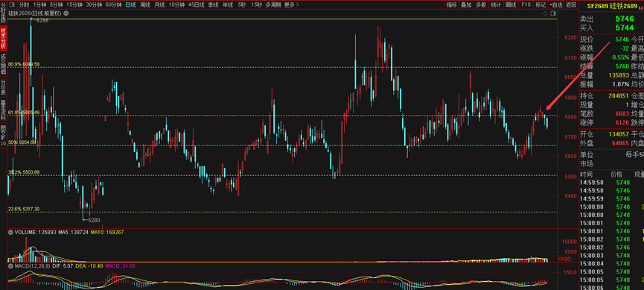
Task: Open the 画线 drawing tool
Action: coord(511,5)
